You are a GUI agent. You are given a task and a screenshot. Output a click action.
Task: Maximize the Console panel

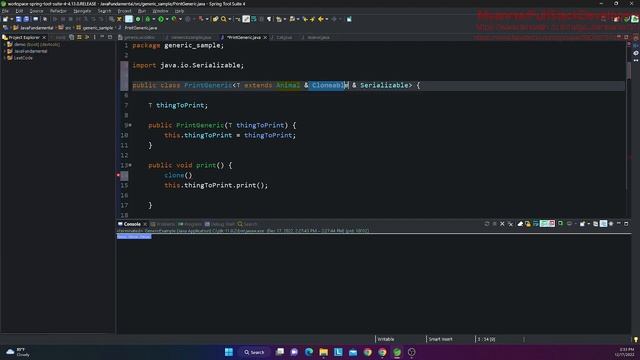[x=626, y=224]
